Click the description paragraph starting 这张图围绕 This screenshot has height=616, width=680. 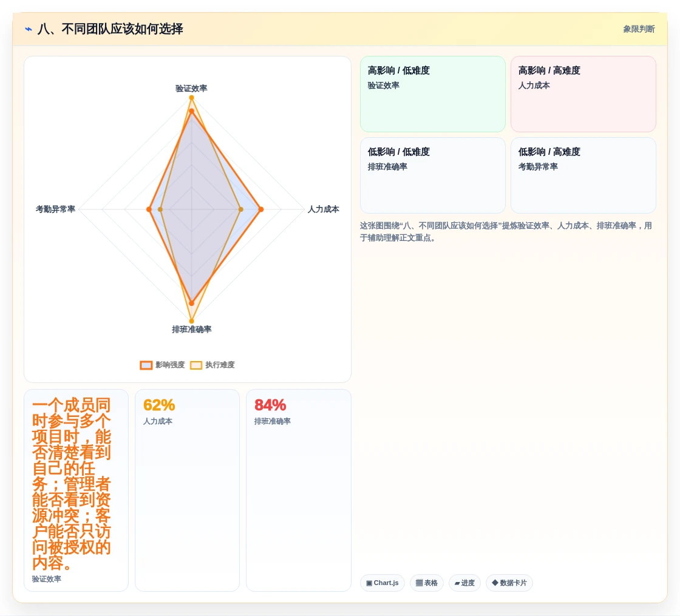coord(506,231)
